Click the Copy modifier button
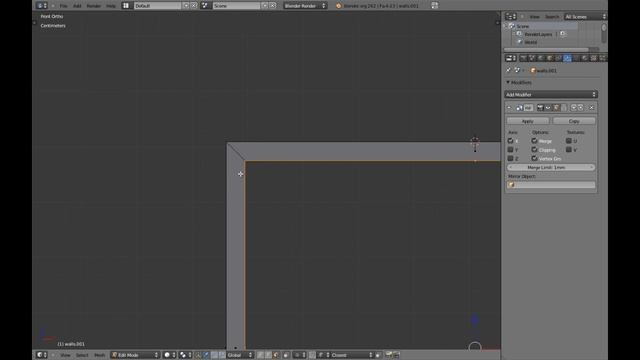Screen dimensions: 640x360 click(574, 121)
